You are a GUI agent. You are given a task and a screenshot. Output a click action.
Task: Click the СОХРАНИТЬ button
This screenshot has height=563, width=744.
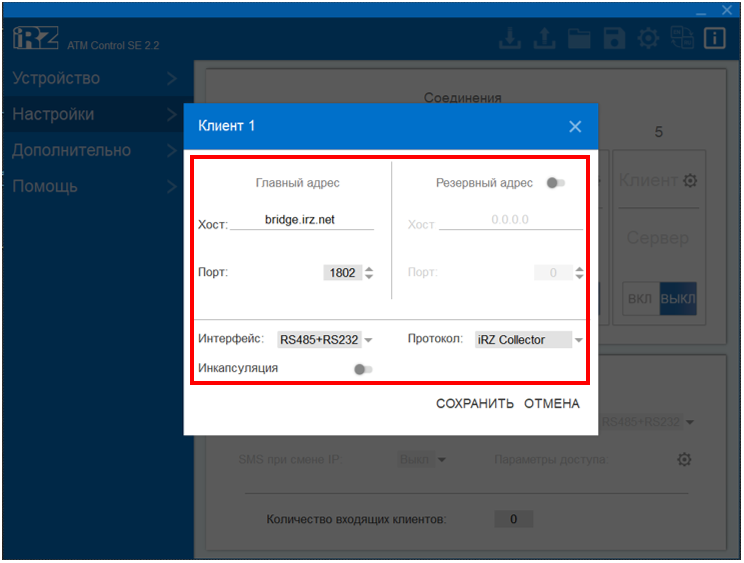[474, 404]
